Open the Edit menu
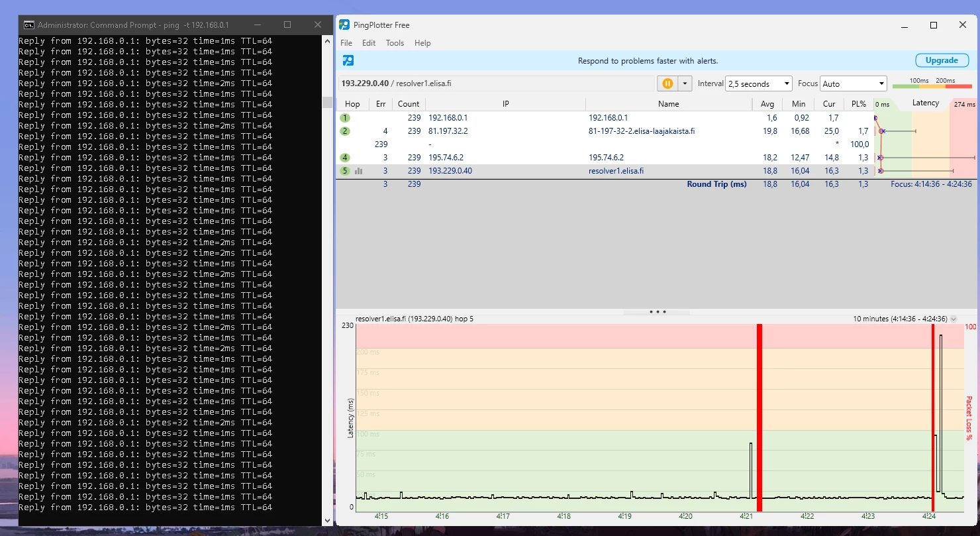 pos(369,43)
